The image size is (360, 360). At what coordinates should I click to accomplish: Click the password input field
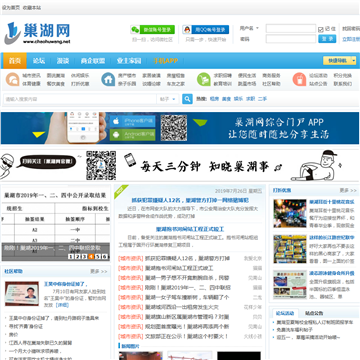click(x=291, y=39)
